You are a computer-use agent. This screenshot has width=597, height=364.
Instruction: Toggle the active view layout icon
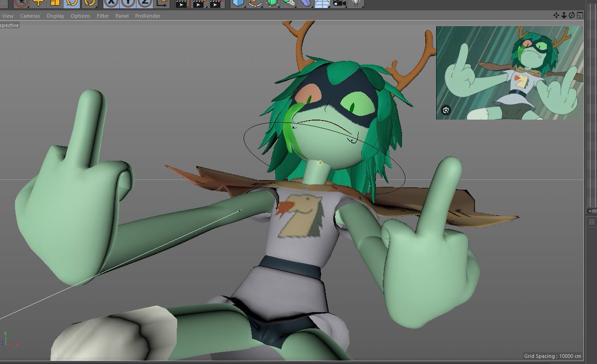pyautogui.click(x=580, y=15)
